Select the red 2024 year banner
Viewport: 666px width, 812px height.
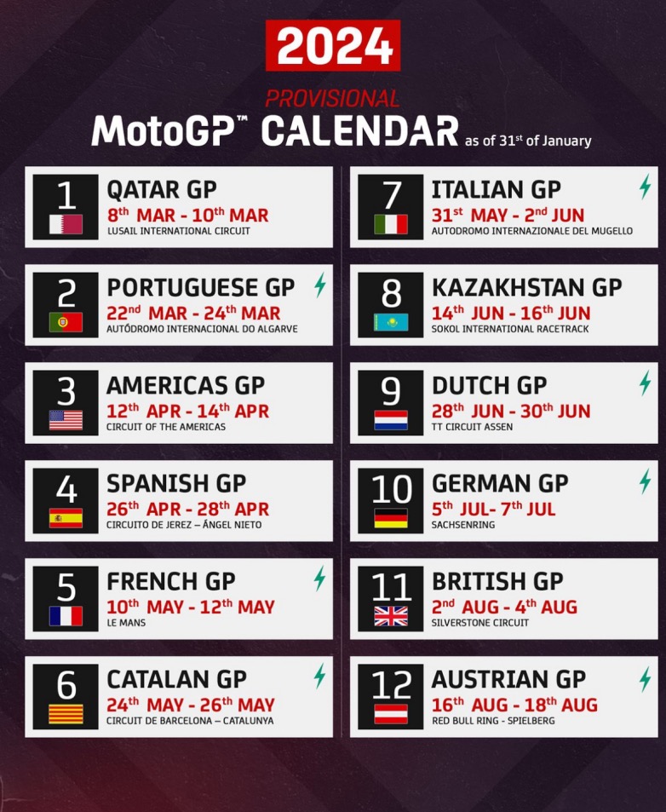click(x=333, y=45)
